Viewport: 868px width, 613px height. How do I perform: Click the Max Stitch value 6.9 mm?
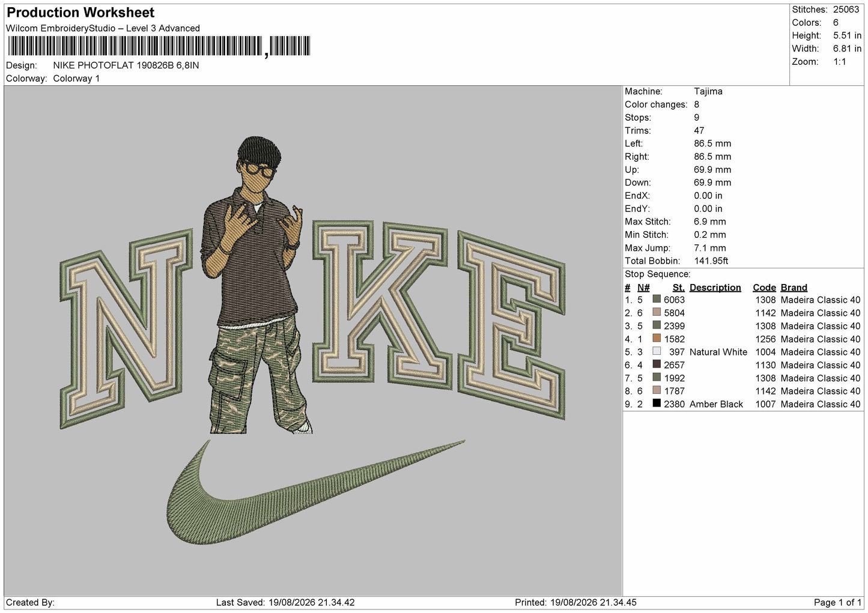[x=710, y=222]
